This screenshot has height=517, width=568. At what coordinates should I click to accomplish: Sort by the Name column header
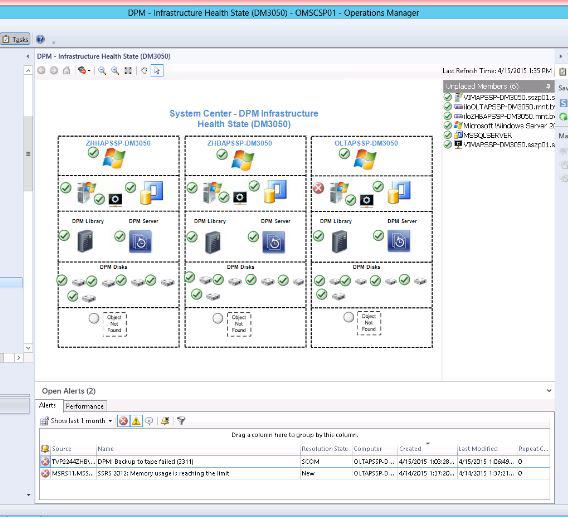point(198,449)
